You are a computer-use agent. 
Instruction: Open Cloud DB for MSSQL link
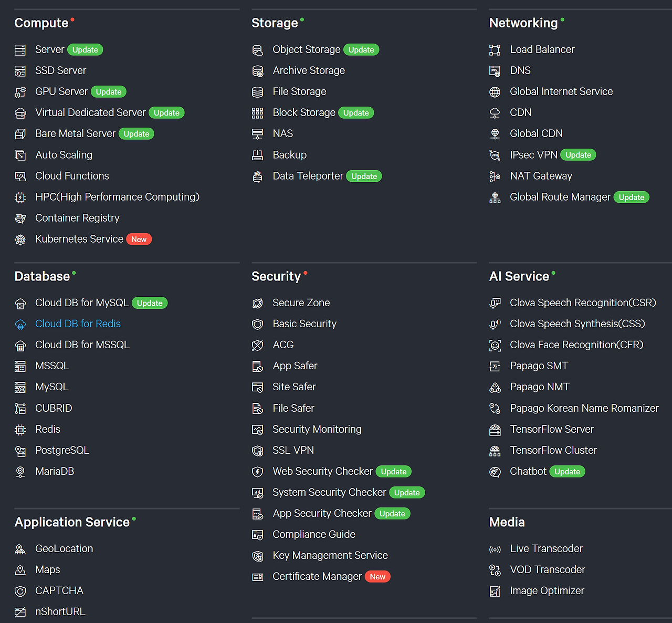82,345
